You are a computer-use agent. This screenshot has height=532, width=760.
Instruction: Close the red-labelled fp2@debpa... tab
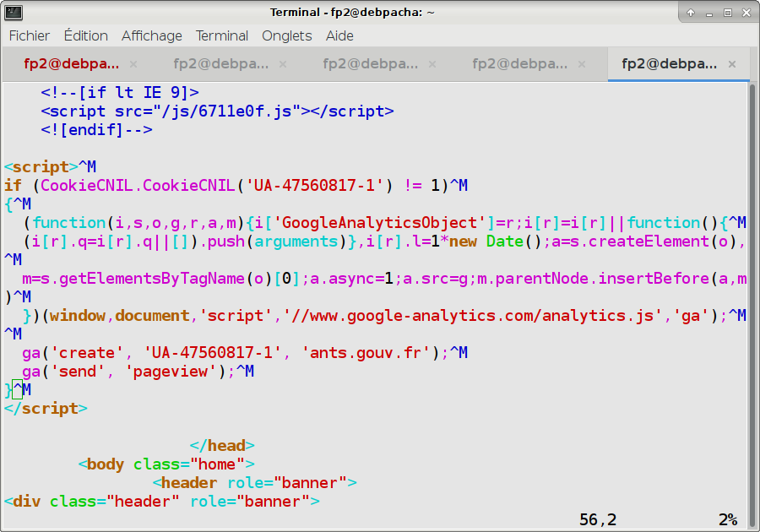point(133,64)
